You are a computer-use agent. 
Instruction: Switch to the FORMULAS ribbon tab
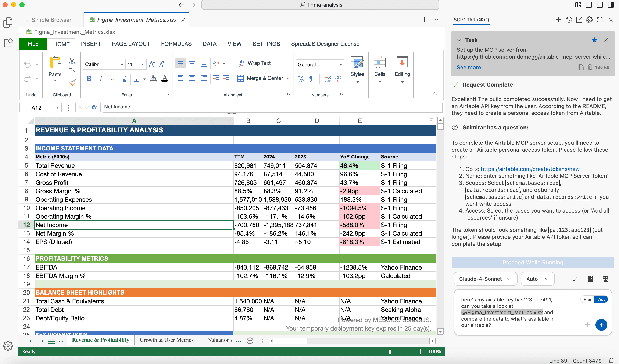point(176,44)
